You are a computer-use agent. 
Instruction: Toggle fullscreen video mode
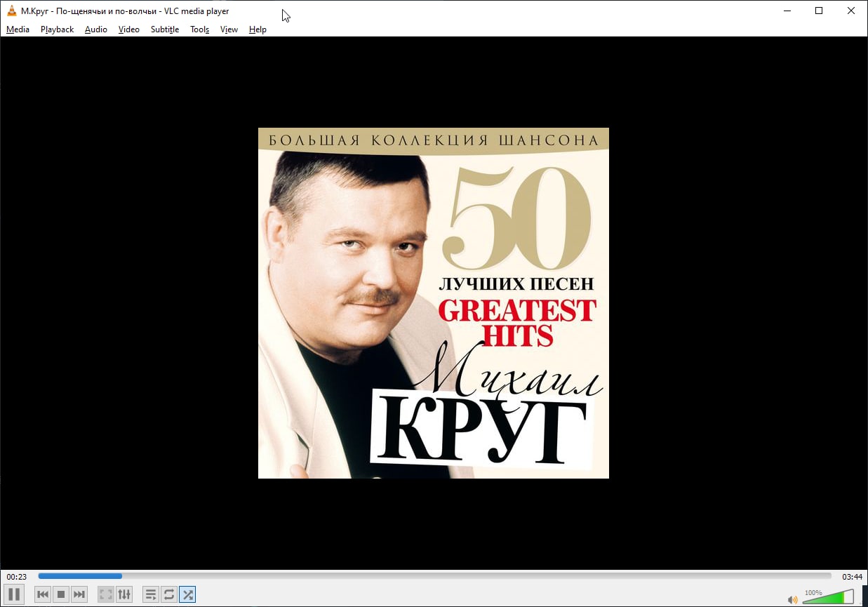[x=106, y=594]
